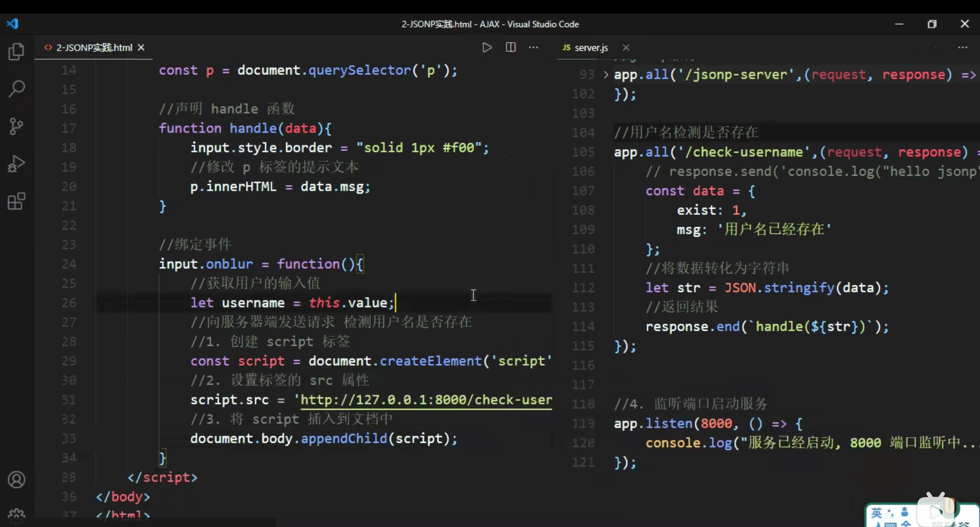Viewport: 980px width, 527px height.
Task: Split the editor with the split icon
Action: tap(510, 48)
